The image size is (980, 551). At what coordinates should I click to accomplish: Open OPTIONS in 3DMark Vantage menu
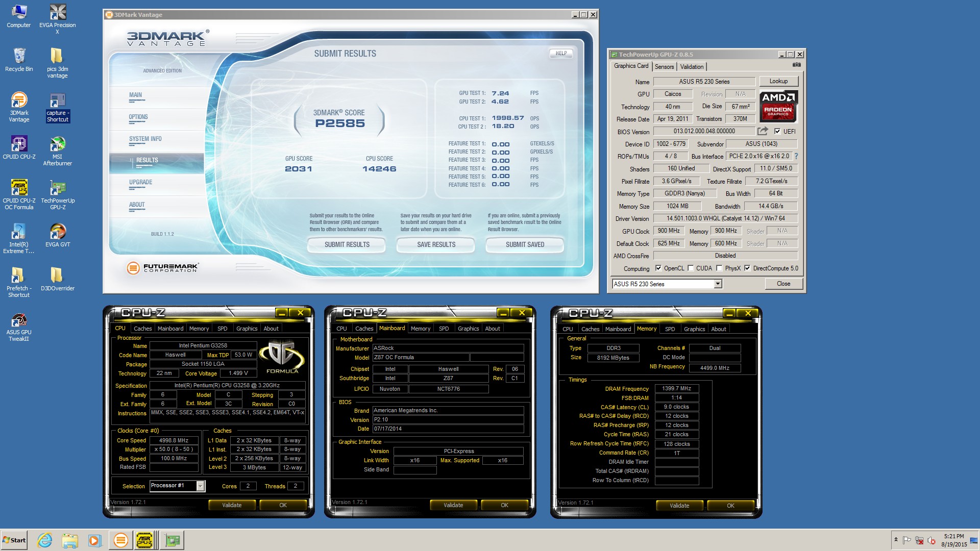(x=138, y=117)
